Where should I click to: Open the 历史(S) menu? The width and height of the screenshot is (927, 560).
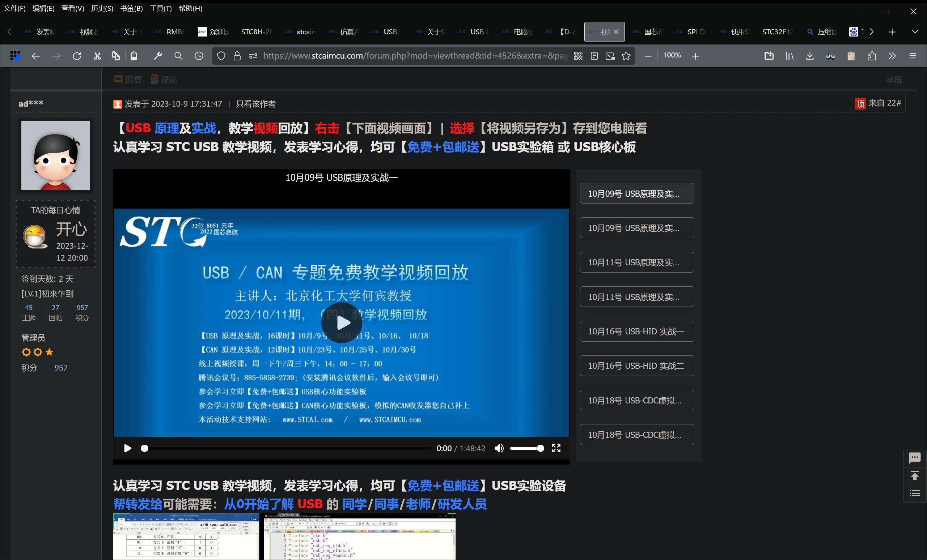pyautogui.click(x=102, y=8)
